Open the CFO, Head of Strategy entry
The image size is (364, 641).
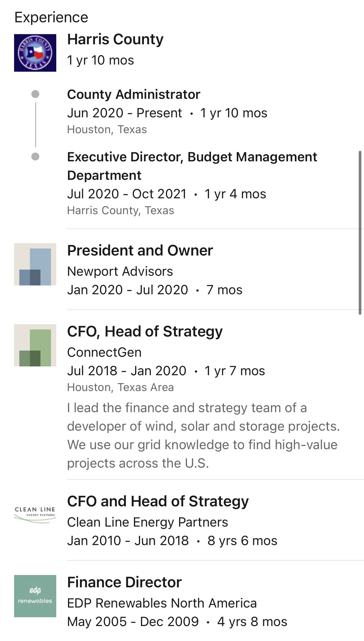(145, 332)
